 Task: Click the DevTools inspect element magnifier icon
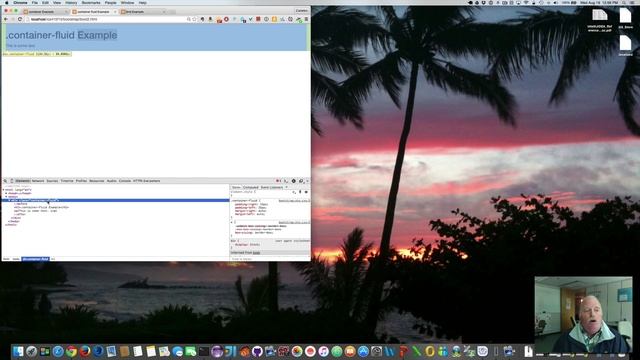[5, 181]
